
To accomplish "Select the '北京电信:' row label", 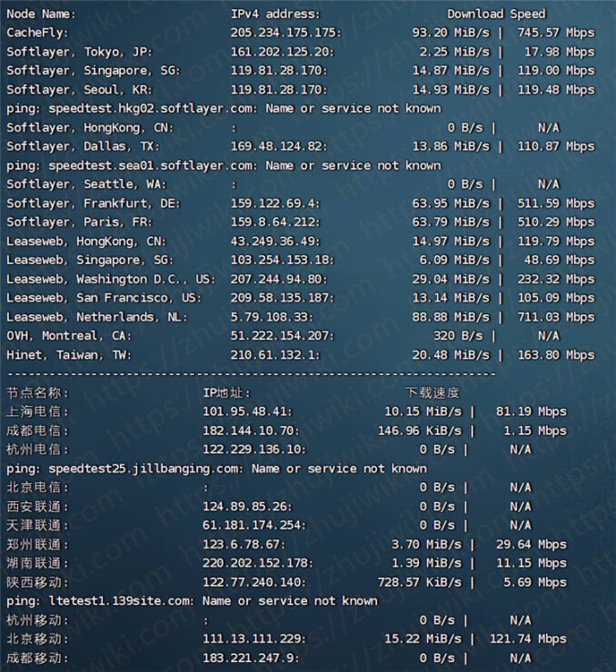I will 38,489.
